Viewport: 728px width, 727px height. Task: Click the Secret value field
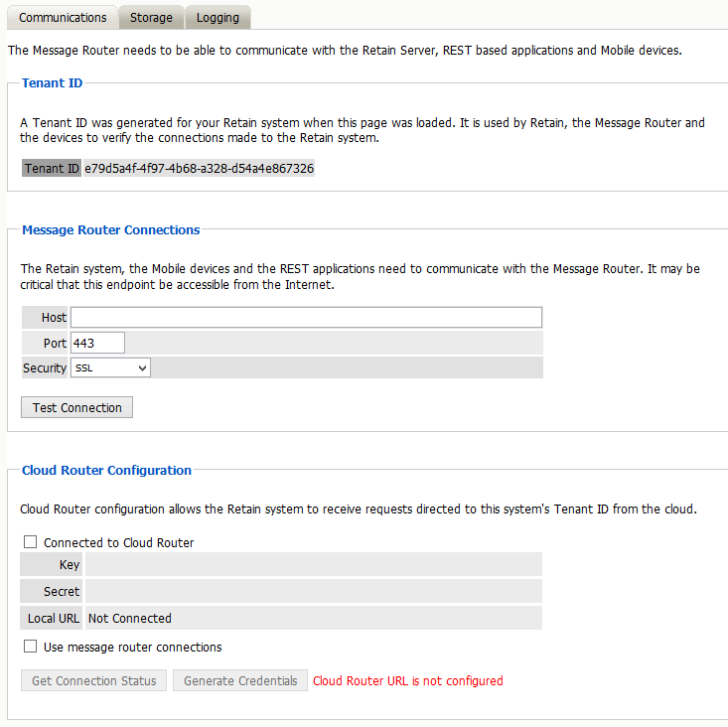point(313,592)
